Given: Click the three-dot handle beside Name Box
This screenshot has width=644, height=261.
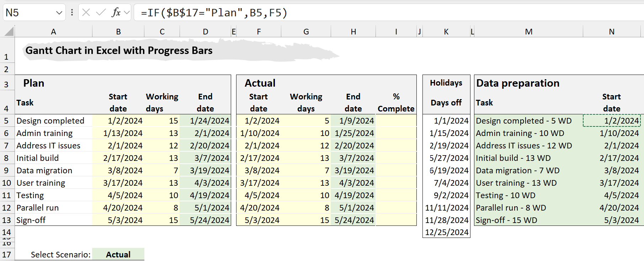Looking at the screenshot, I should pyautogui.click(x=72, y=13).
